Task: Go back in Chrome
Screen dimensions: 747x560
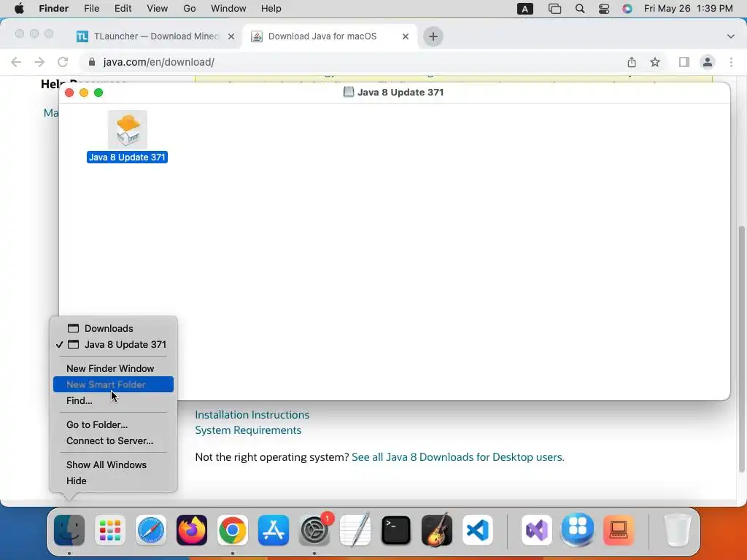Action: [x=16, y=62]
